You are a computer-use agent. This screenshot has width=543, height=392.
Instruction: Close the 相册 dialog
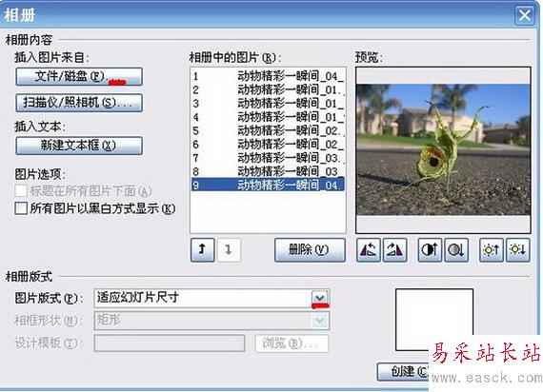tap(524, 15)
